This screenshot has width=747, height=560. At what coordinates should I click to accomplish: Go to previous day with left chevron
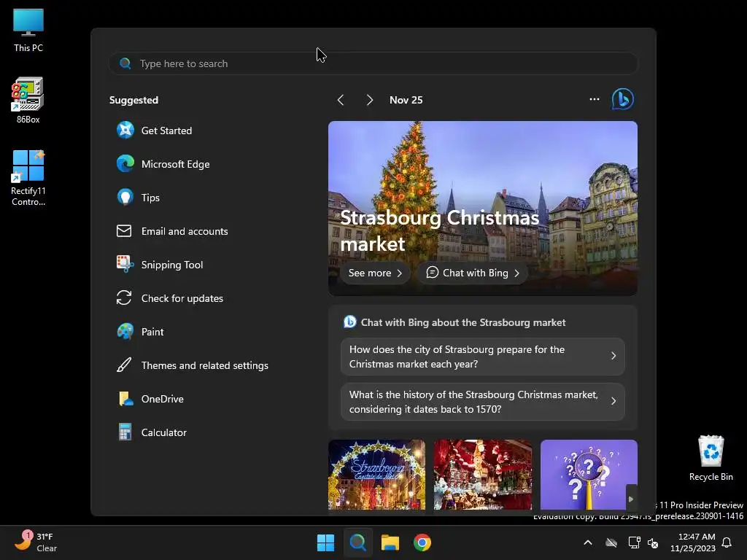point(341,100)
